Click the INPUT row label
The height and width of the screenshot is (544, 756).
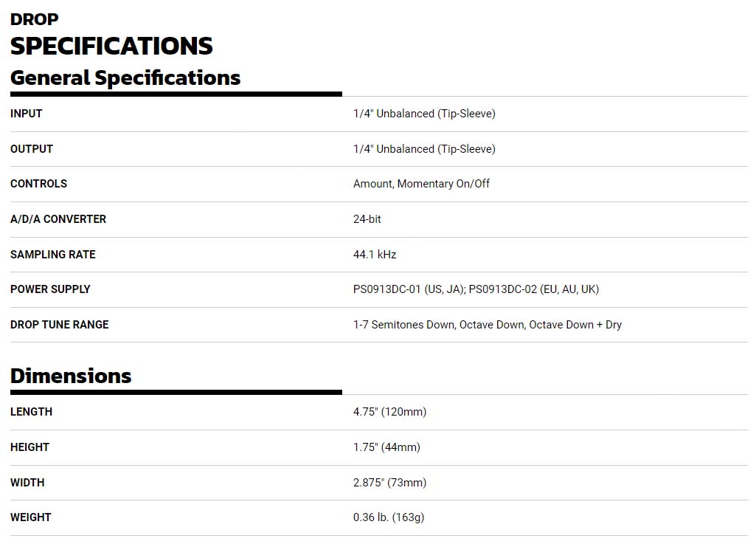pyautogui.click(x=27, y=114)
